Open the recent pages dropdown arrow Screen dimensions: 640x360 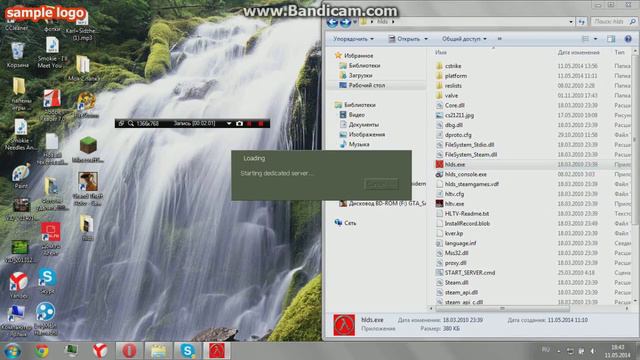[355, 22]
